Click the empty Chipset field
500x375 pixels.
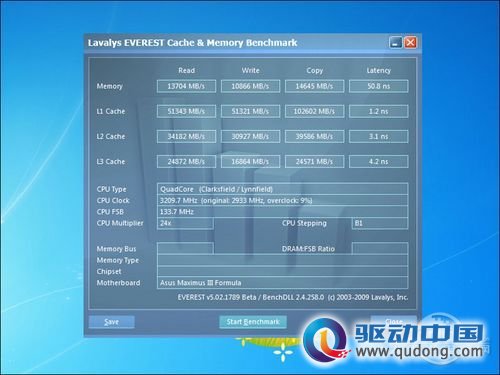(x=282, y=271)
